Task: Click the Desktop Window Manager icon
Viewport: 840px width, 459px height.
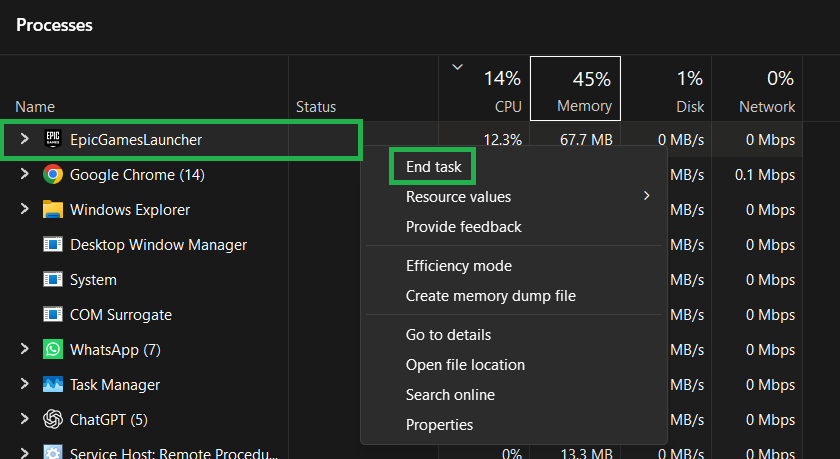Action: [x=53, y=245]
